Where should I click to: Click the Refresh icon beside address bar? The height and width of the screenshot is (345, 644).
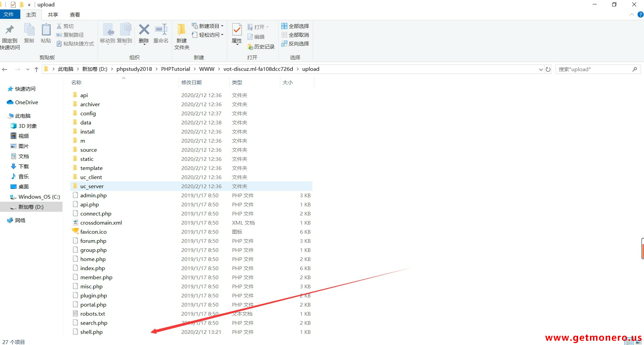pos(548,69)
